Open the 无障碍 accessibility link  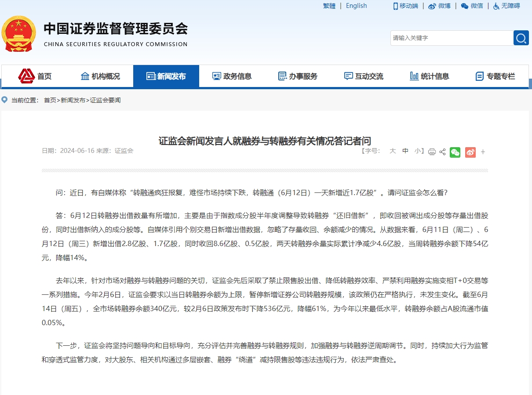click(506, 6)
